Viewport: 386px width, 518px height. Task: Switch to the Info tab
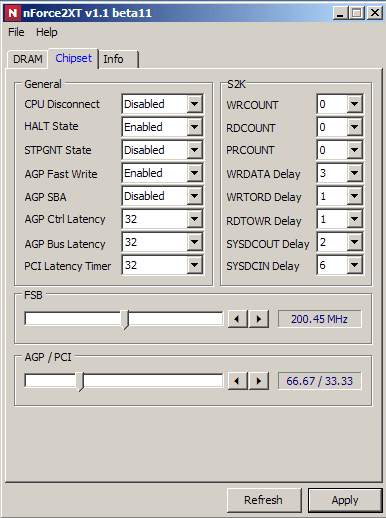coord(118,59)
